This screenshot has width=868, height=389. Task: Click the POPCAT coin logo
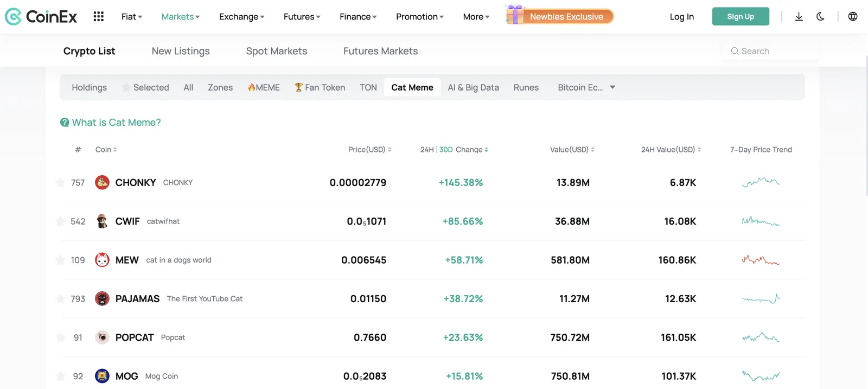coord(102,337)
